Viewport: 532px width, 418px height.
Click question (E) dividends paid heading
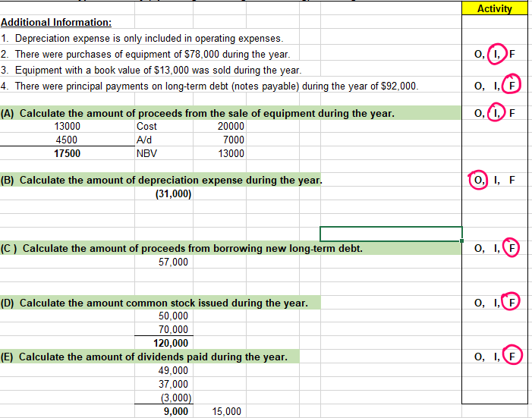tap(150, 357)
